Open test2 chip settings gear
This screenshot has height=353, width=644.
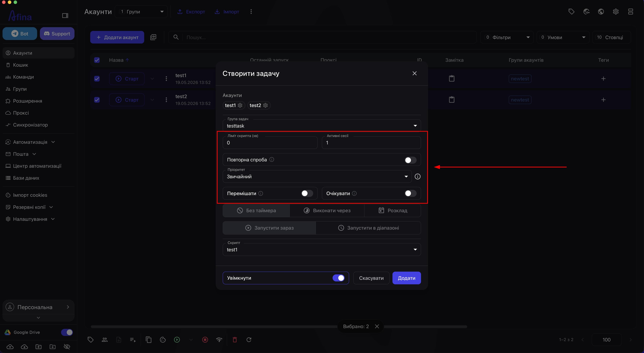coord(265,105)
